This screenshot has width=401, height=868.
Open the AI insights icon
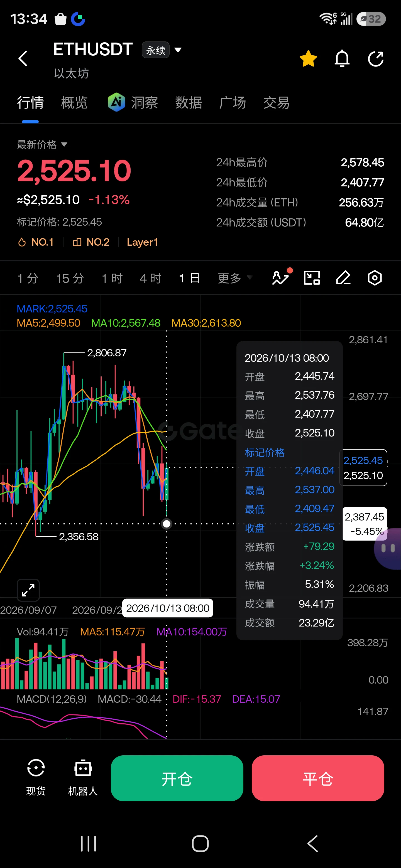click(116, 102)
